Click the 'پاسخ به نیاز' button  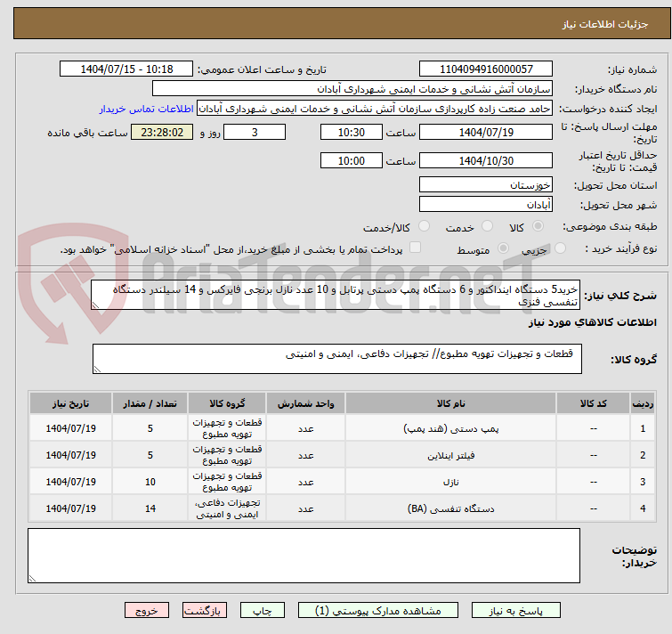[x=516, y=611]
